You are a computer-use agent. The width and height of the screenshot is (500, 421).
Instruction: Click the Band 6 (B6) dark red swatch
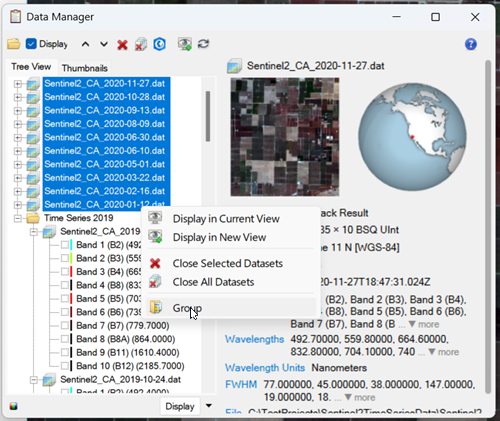[71, 312]
